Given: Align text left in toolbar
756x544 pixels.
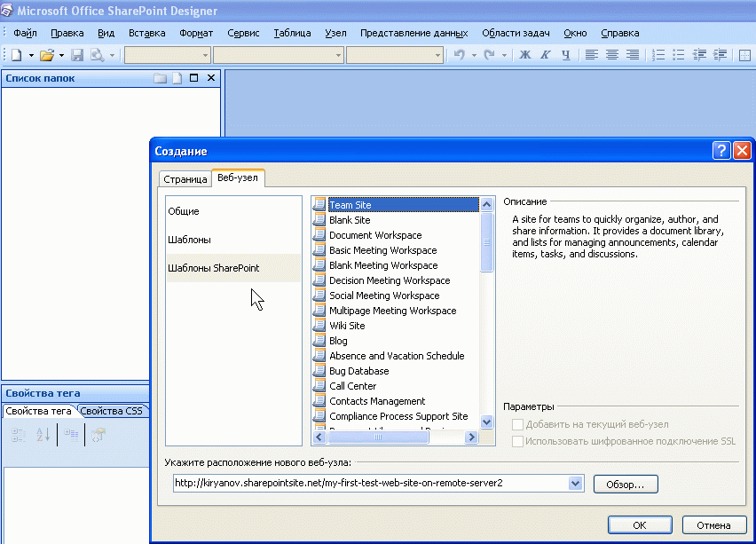Looking at the screenshot, I should click(592, 55).
